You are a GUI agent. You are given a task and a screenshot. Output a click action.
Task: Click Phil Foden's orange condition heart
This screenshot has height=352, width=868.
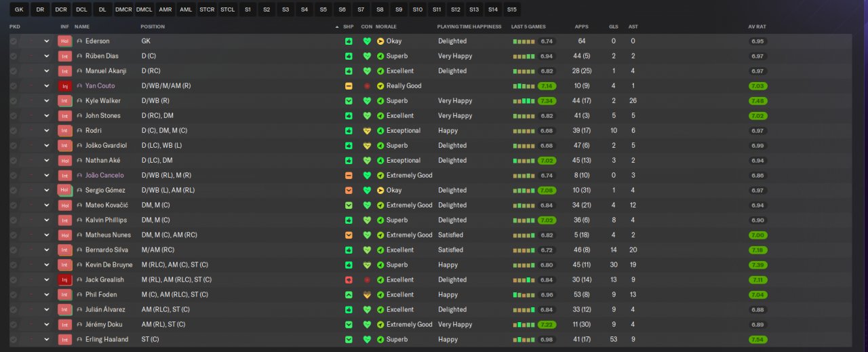(x=367, y=295)
